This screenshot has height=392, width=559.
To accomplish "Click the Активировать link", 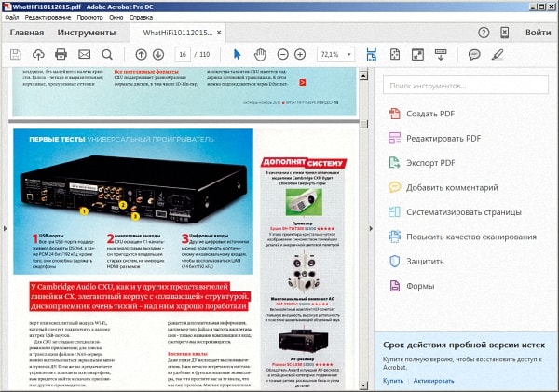I will pos(433,381).
